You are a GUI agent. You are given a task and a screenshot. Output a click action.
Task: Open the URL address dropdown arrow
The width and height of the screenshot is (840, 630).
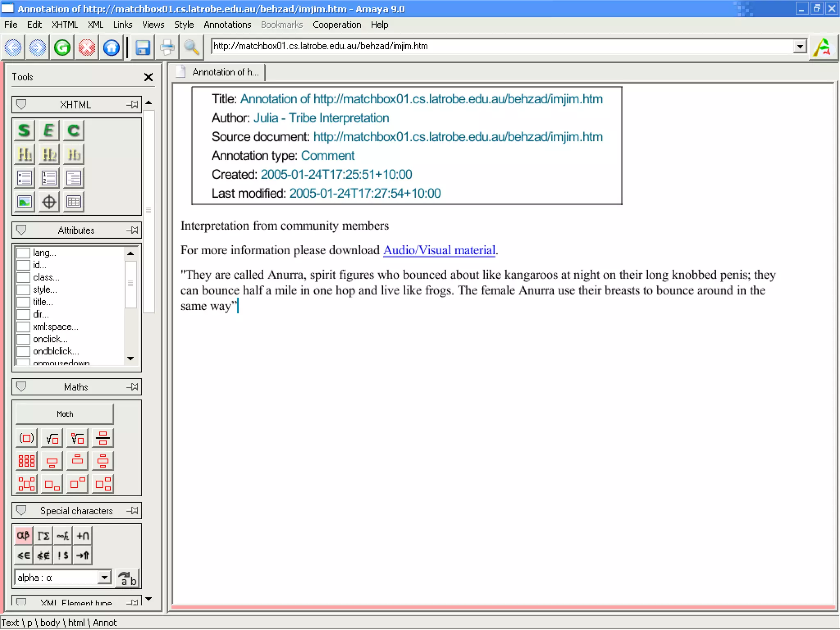[800, 46]
